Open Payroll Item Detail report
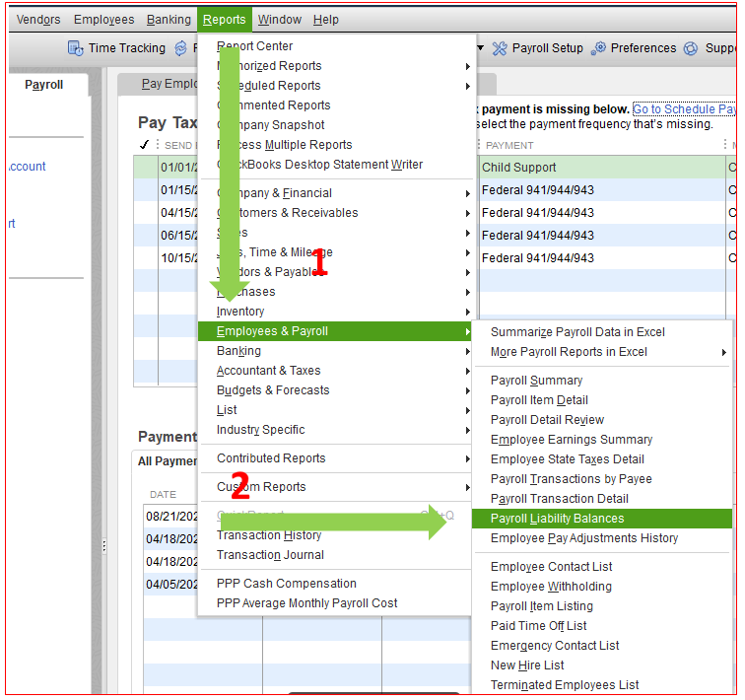The image size is (745, 700). tap(539, 400)
